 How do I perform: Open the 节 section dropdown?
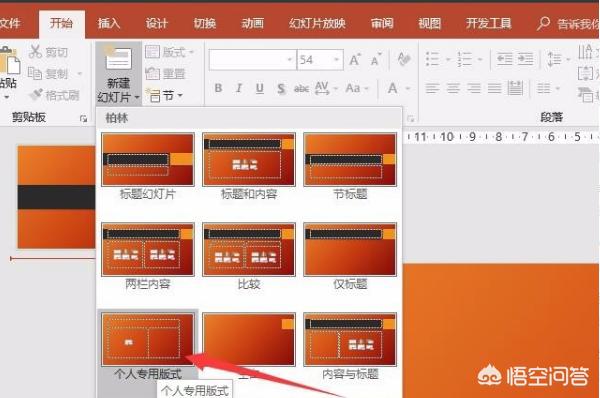tap(165, 95)
